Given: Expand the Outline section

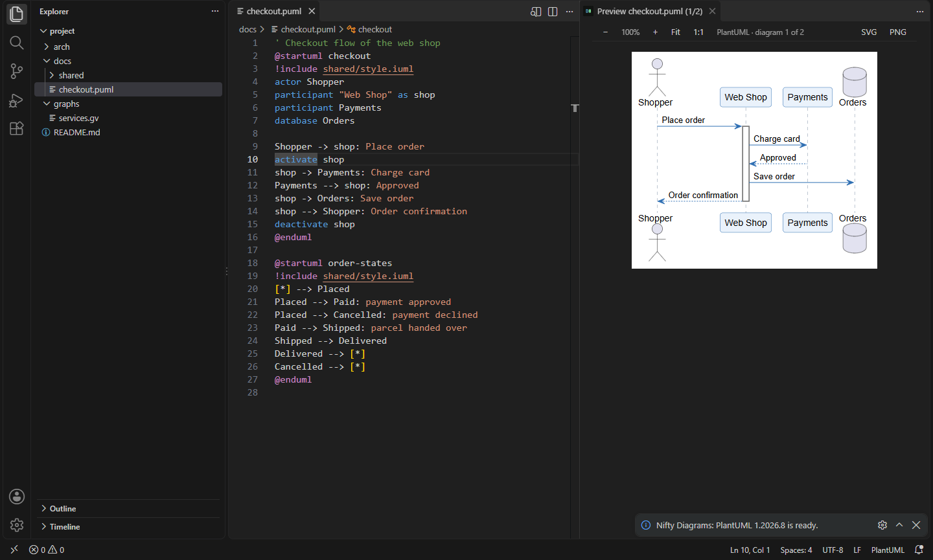Looking at the screenshot, I should [128, 509].
